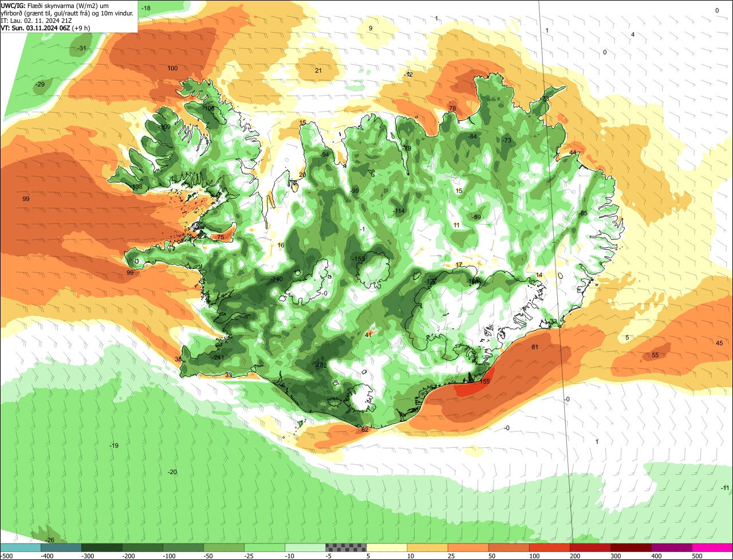
Task: Select the checkered -5 to 5 legend swatch
Action: (x=346, y=547)
